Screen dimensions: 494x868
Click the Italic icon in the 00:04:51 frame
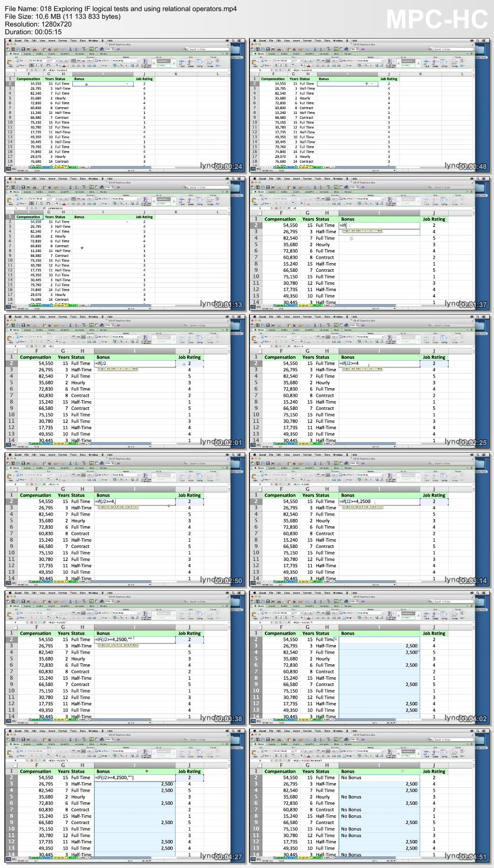coord(281,756)
